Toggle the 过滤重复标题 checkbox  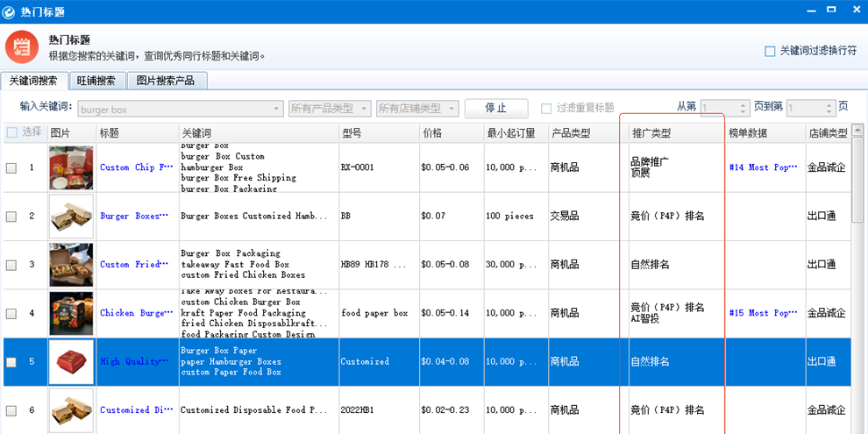546,109
